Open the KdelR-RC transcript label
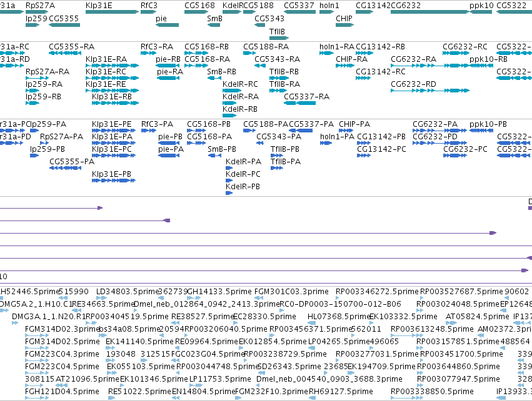Image resolution: width=532 pixels, height=401 pixels. (240, 84)
